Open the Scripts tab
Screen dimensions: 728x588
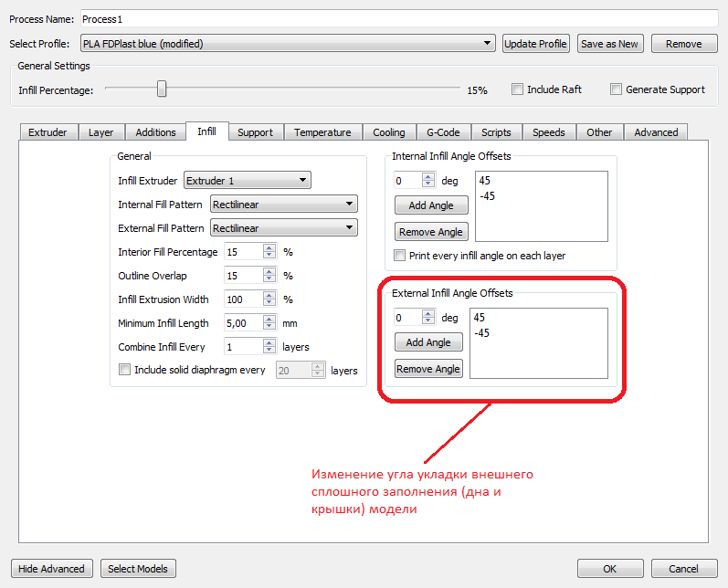[x=496, y=132]
